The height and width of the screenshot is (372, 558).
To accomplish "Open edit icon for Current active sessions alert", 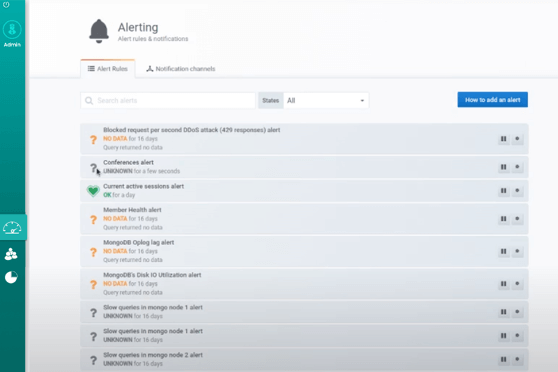I will (x=517, y=191).
